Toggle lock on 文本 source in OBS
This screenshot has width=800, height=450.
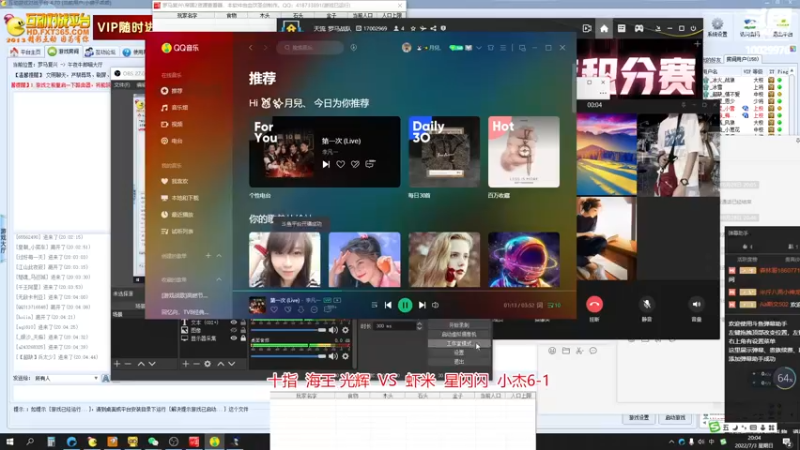tap(243, 322)
